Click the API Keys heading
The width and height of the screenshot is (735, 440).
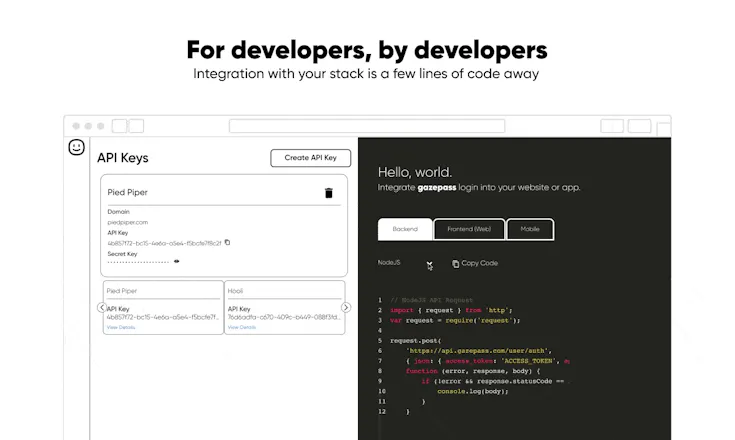click(x=123, y=158)
